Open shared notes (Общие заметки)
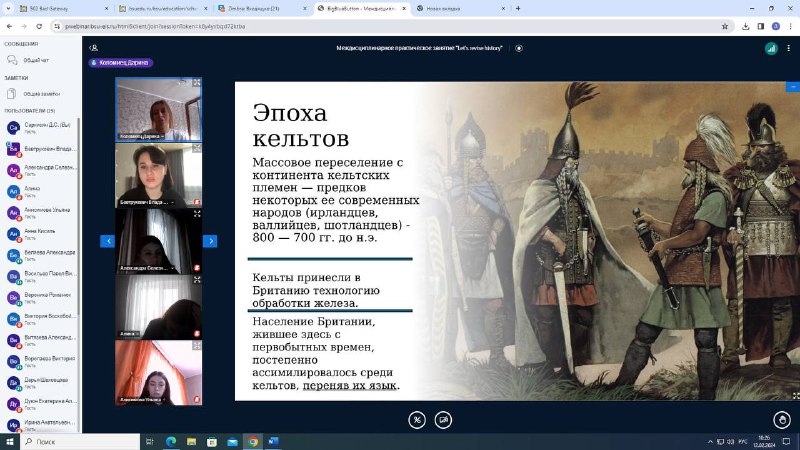 36,94
